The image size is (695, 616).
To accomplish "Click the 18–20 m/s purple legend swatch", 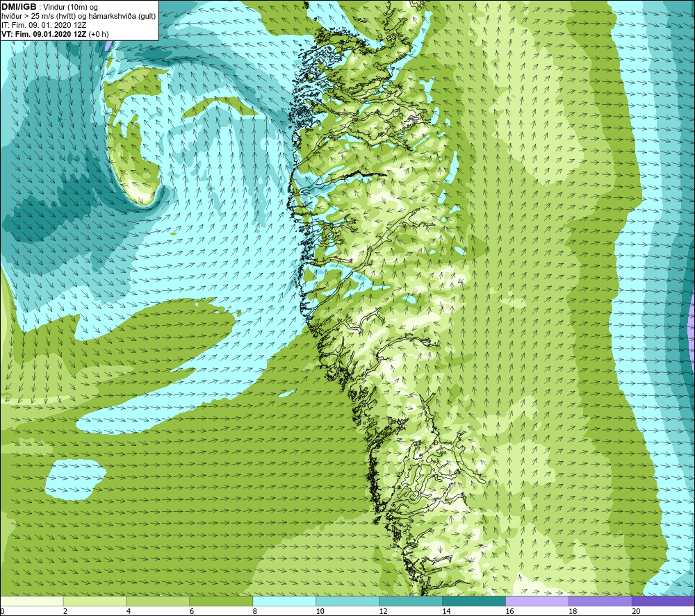I will [600, 601].
